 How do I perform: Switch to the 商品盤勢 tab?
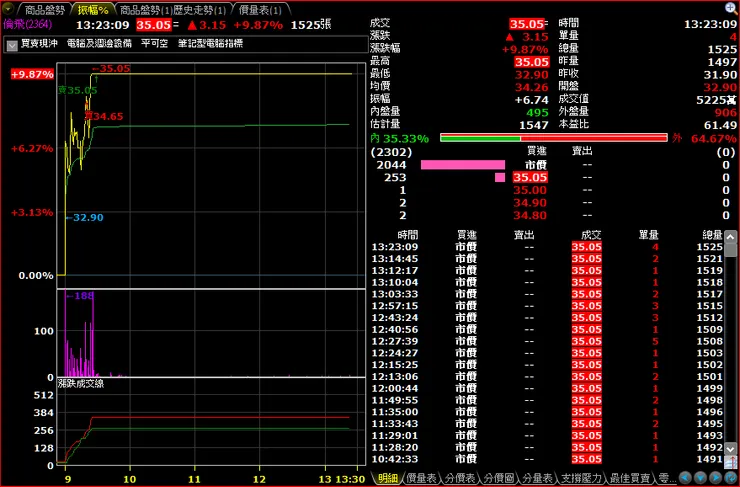[x=44, y=10]
